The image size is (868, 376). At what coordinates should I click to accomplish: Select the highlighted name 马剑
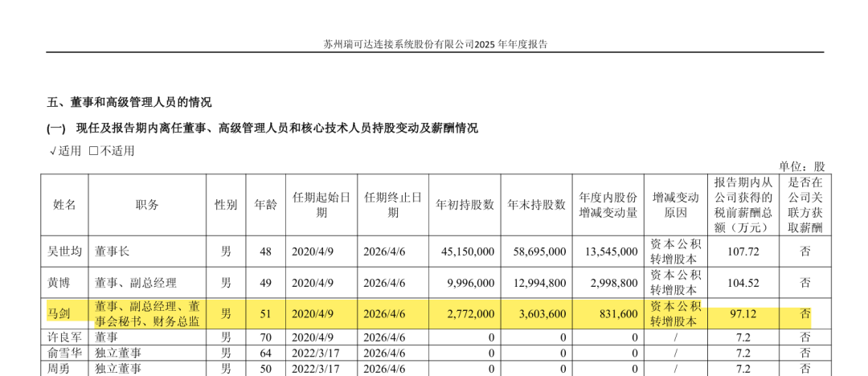59,314
